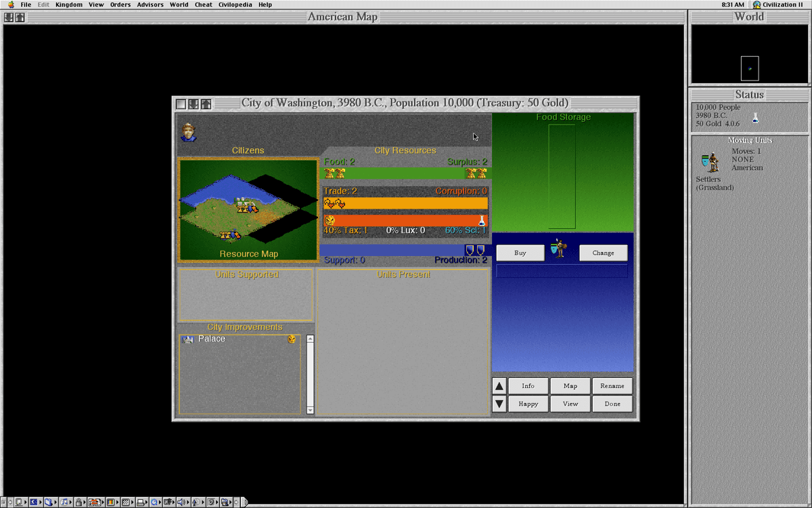Screen dimensions: 812x508
Task: Click the zoom-out box on city window title bar
Action: [x=194, y=104]
